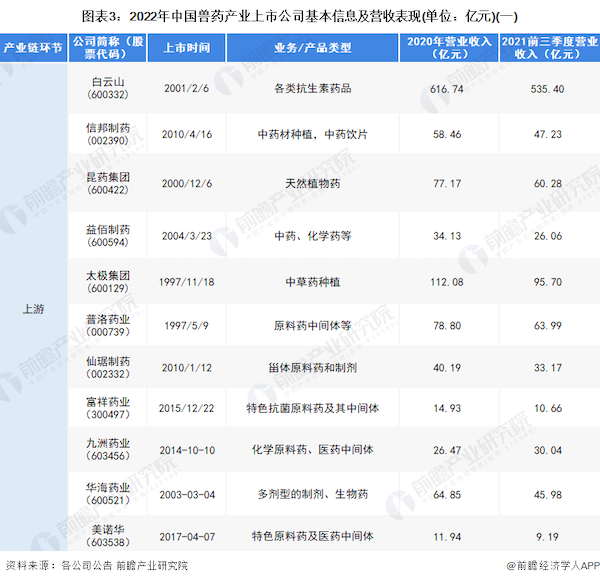
Task: Click company 九洲药业 (603456)
Action: [108, 450]
